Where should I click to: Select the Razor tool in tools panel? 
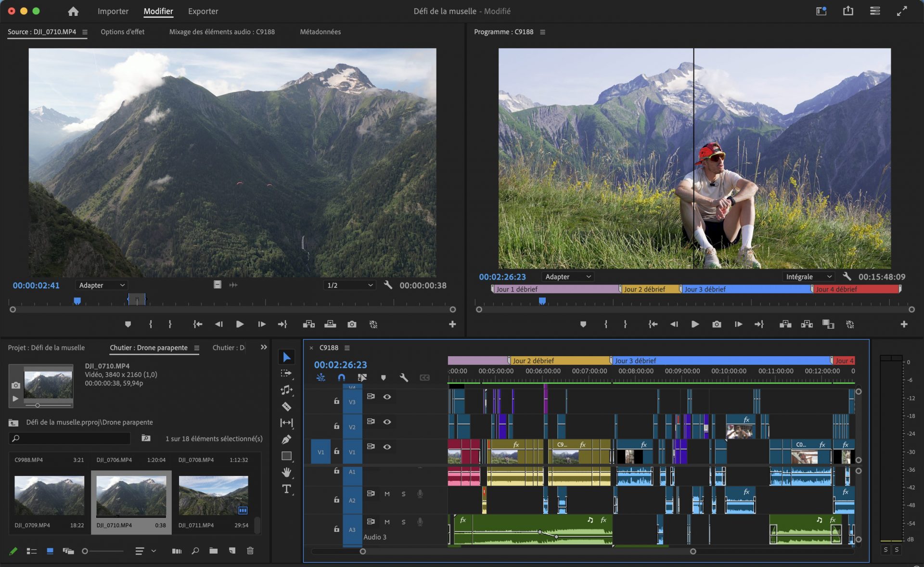pos(286,407)
